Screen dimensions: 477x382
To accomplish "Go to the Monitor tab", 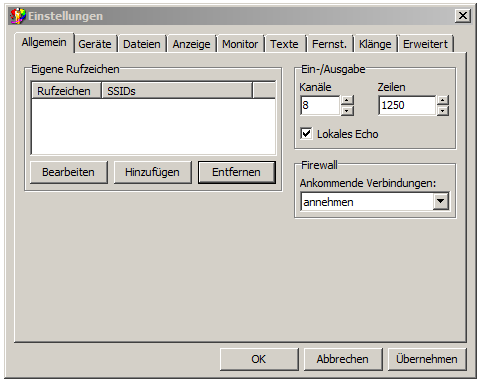I will click(x=240, y=44).
